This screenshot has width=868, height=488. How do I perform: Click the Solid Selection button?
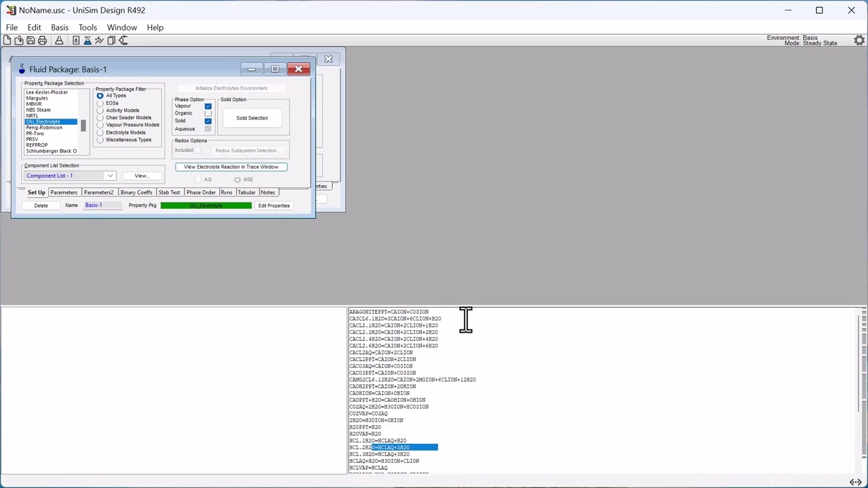click(x=252, y=118)
